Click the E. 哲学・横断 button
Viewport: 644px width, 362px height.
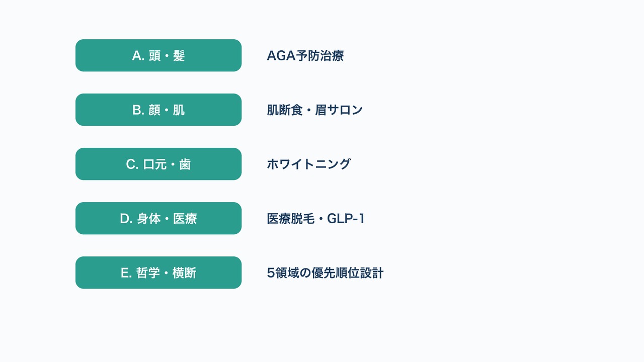tap(158, 273)
